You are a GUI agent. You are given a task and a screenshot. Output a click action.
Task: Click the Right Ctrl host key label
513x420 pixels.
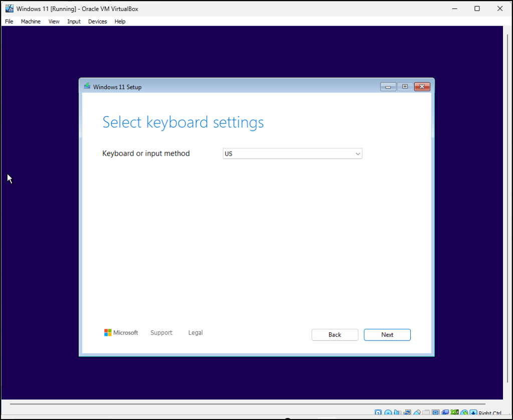[490, 413]
